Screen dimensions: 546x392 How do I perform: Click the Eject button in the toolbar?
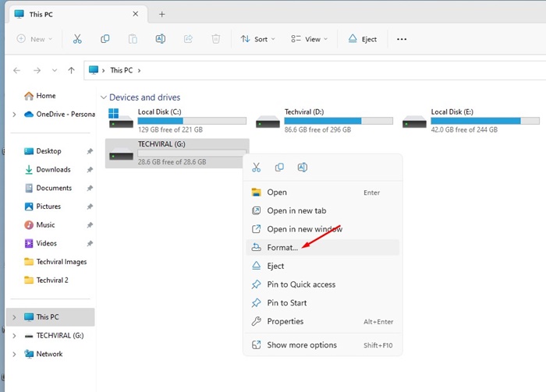point(363,39)
